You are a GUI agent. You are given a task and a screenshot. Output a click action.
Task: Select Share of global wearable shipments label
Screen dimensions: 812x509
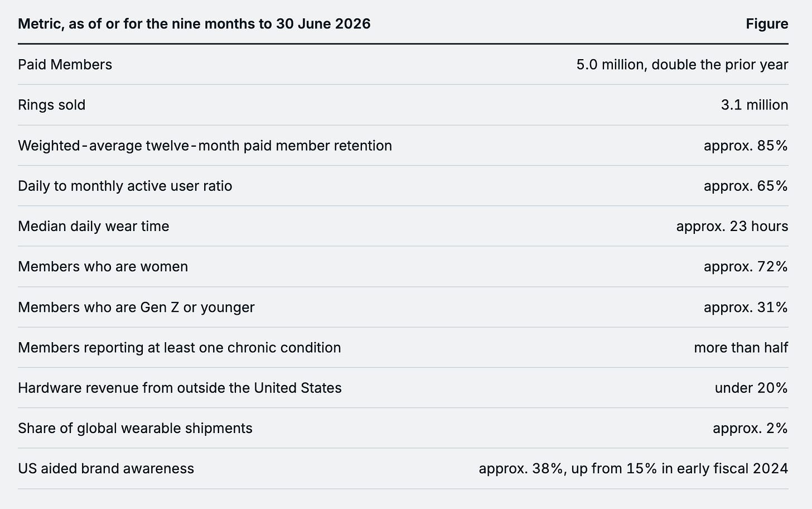tap(135, 428)
